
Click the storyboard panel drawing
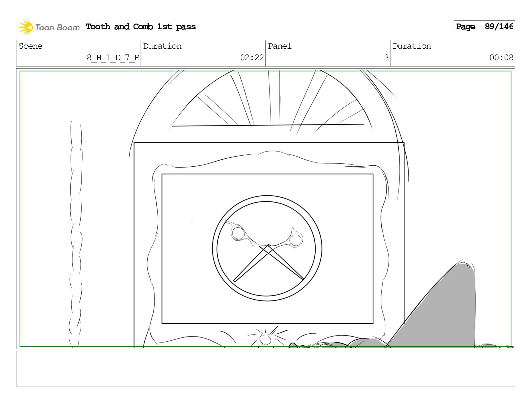(x=266, y=209)
